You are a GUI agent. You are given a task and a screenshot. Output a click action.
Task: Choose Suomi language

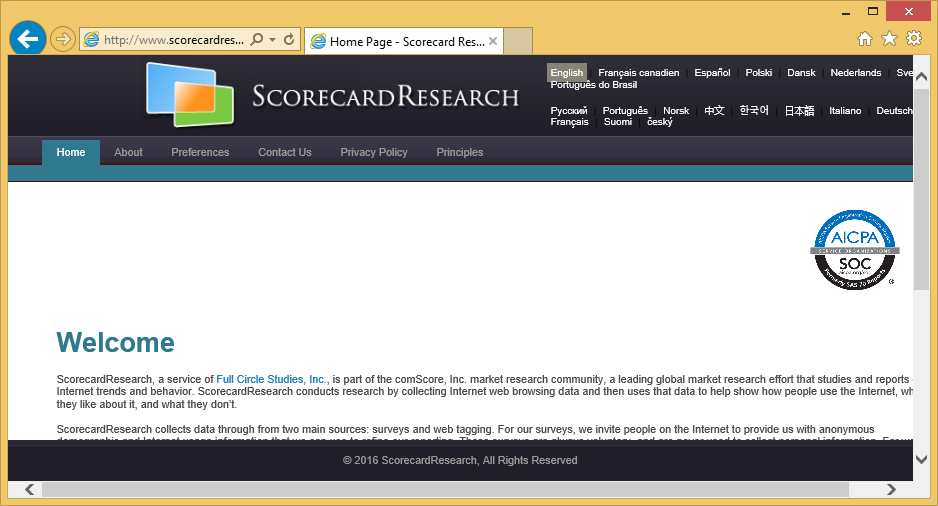[618, 122]
